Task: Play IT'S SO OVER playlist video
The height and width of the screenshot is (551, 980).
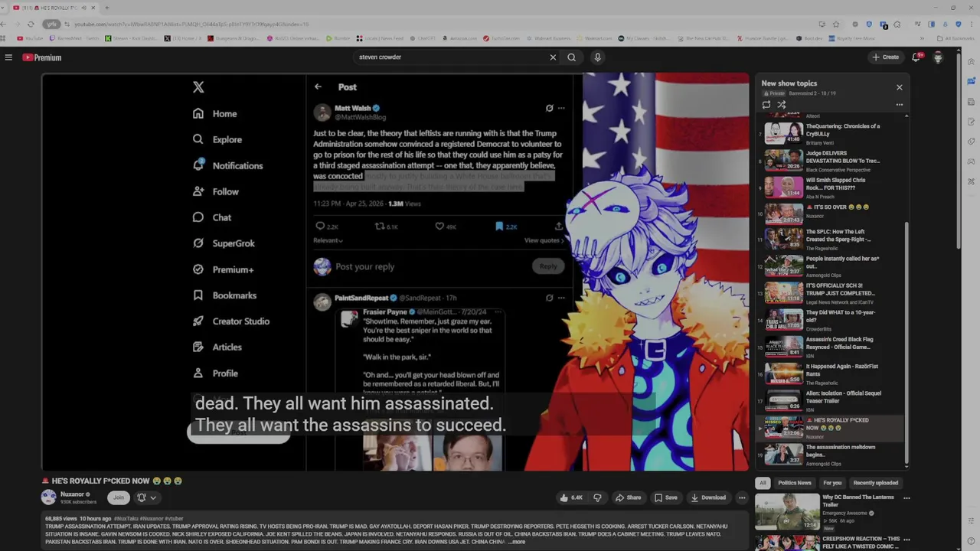Action: point(831,213)
